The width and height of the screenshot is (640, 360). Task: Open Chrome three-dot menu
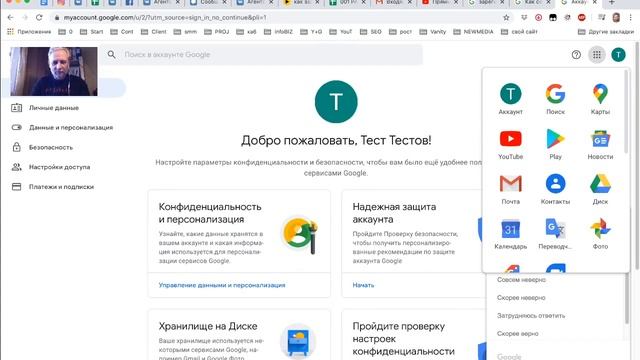click(x=631, y=18)
